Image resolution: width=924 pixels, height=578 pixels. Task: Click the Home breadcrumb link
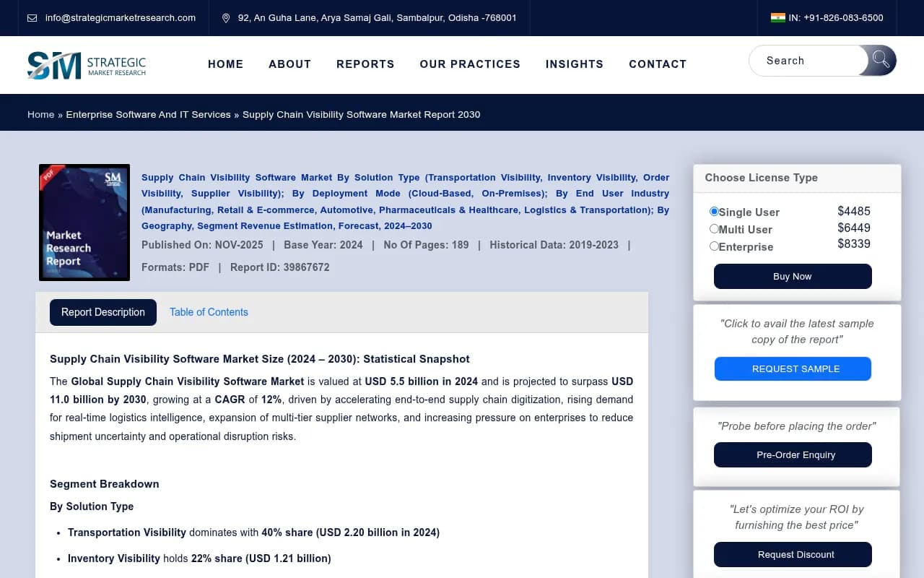pos(40,115)
